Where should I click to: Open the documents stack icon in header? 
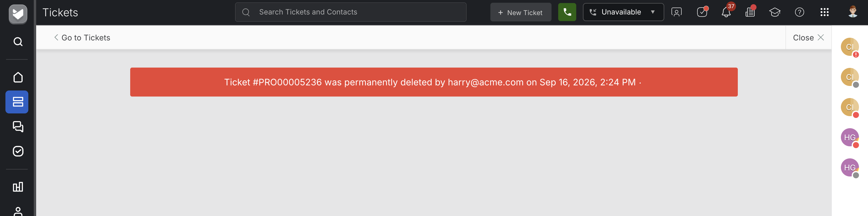point(750,12)
